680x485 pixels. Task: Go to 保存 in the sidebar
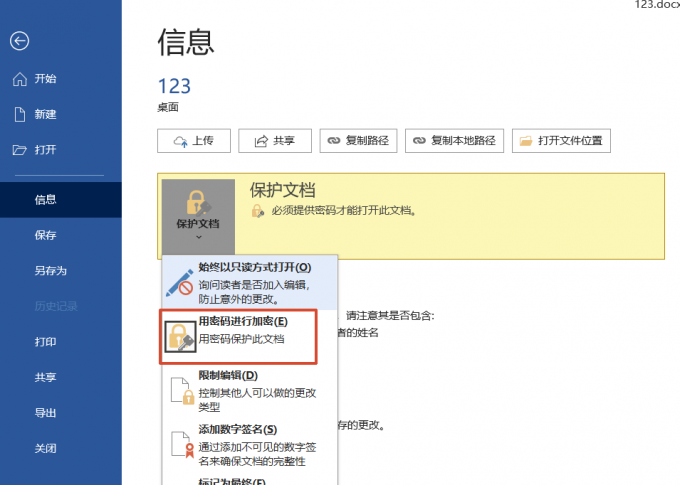click(x=61, y=235)
